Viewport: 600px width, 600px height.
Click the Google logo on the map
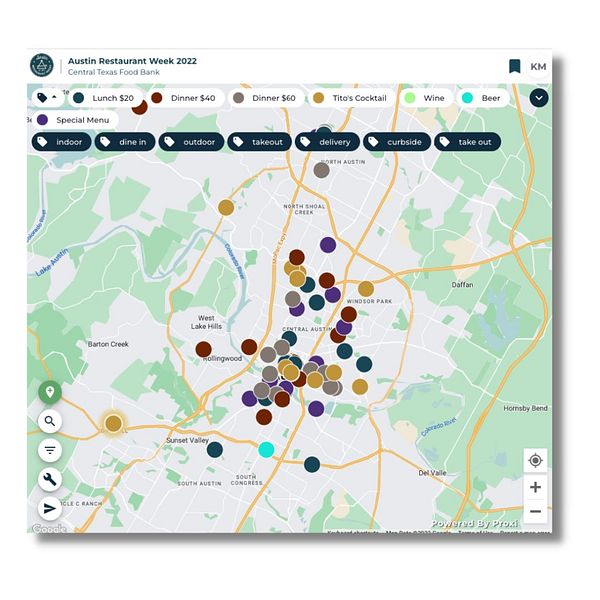[49, 529]
